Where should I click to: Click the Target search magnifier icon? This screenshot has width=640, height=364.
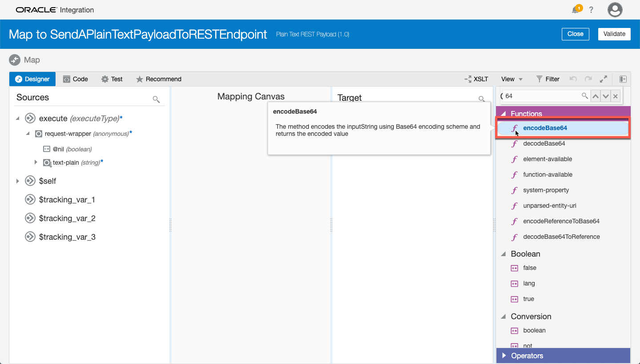click(481, 99)
